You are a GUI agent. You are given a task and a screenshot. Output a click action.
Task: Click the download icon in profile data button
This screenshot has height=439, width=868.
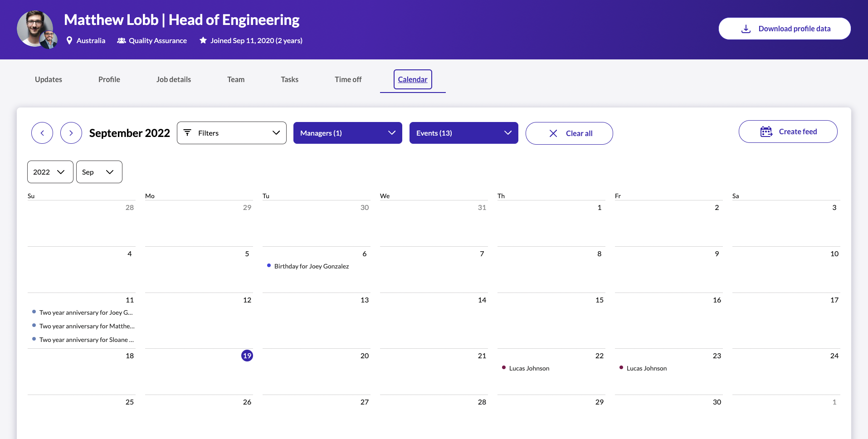pos(746,29)
